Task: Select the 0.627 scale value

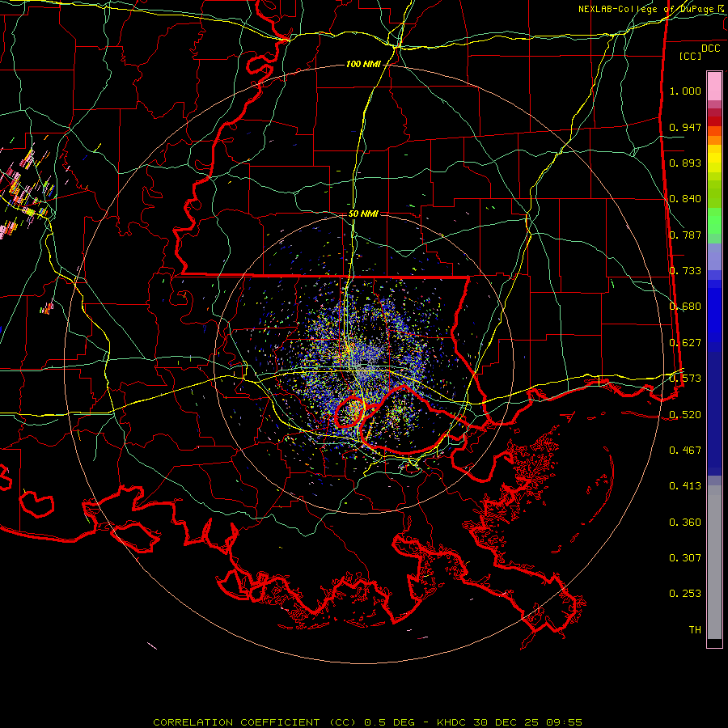Action: click(685, 343)
